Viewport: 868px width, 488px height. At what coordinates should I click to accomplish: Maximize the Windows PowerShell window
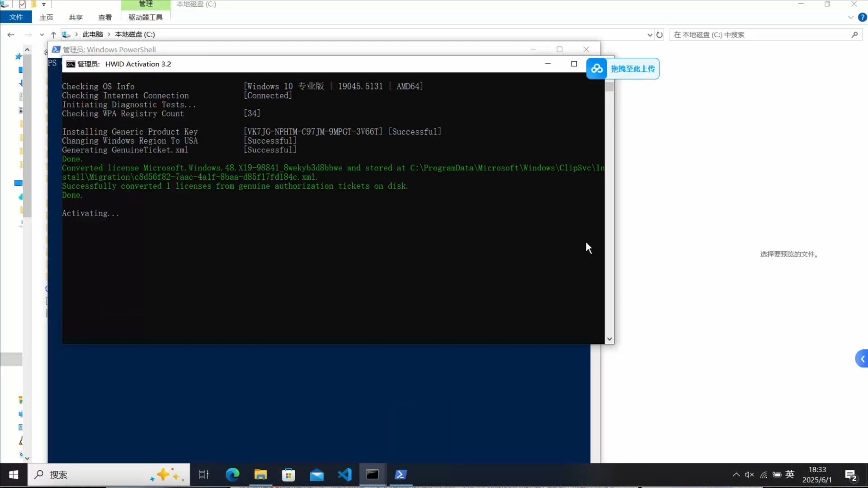(x=560, y=49)
